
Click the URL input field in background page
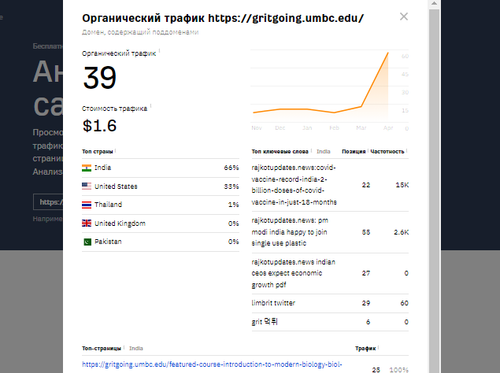click(x=48, y=202)
